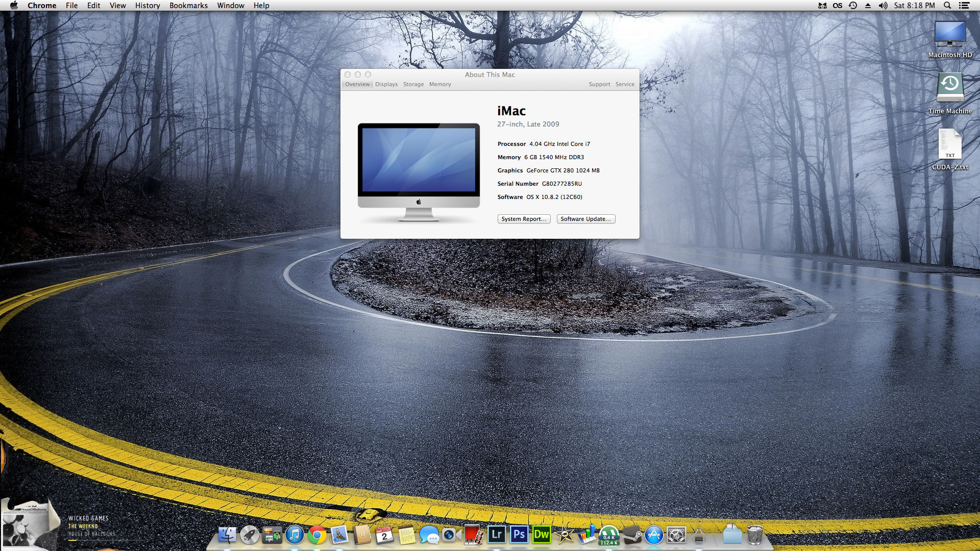Open iTunes from the dock
The height and width of the screenshot is (551, 980).
(295, 535)
